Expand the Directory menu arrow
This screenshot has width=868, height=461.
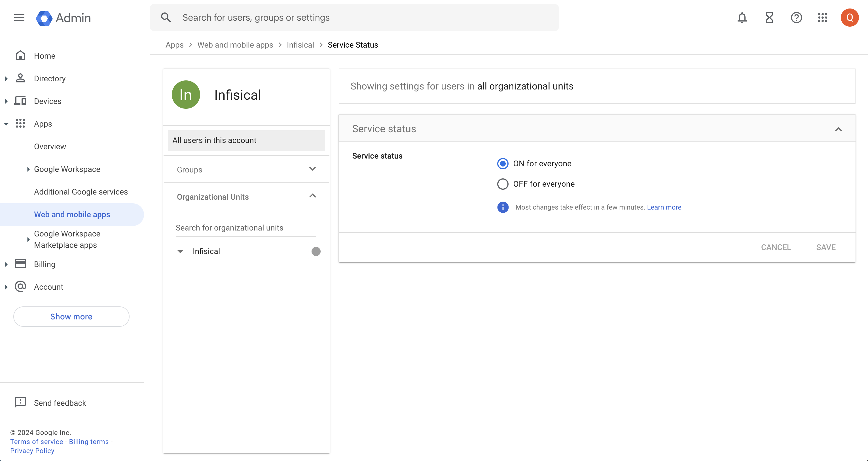[x=6, y=78]
